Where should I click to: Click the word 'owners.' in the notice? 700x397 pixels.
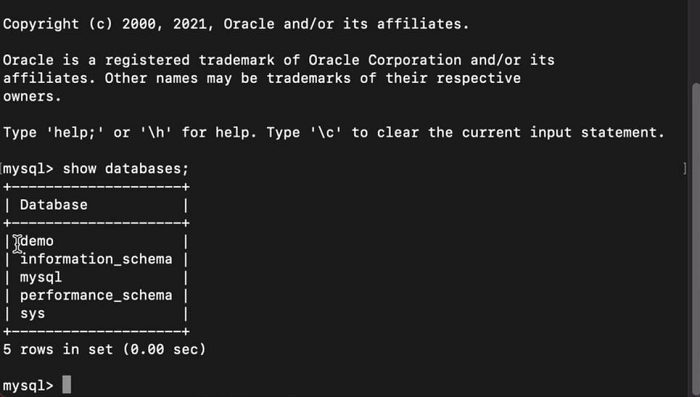coord(32,96)
